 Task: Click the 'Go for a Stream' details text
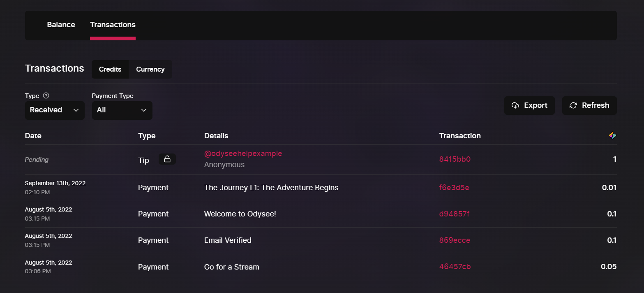click(232, 267)
